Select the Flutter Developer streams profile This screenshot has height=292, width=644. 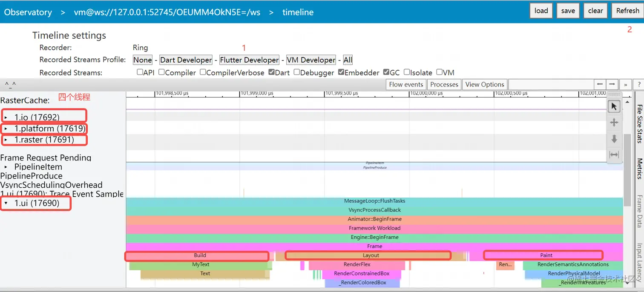click(249, 60)
